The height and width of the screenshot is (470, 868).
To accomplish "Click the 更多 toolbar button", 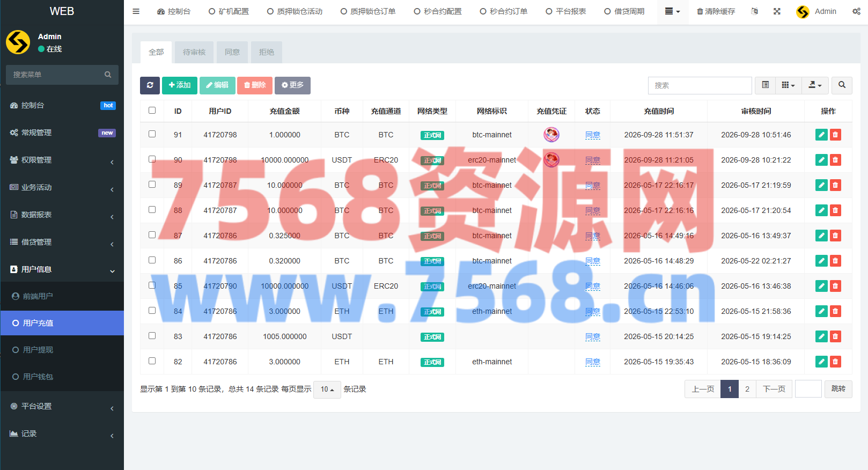I will click(x=292, y=85).
